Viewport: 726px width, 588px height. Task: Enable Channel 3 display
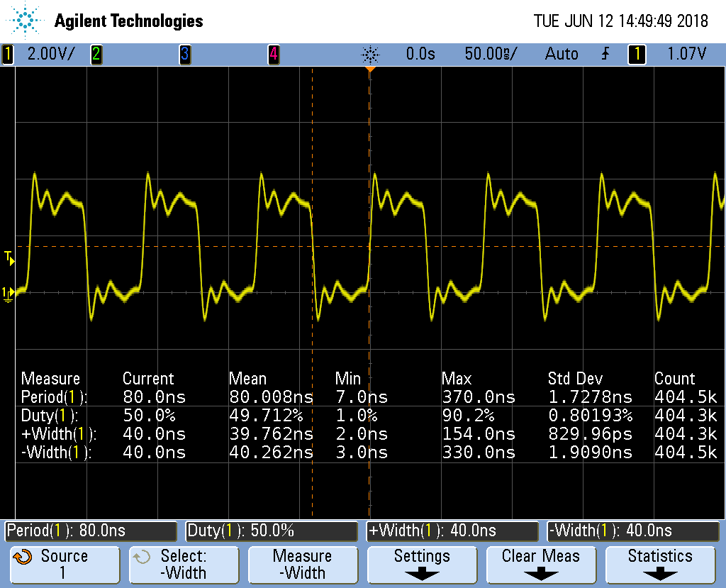coord(185,54)
